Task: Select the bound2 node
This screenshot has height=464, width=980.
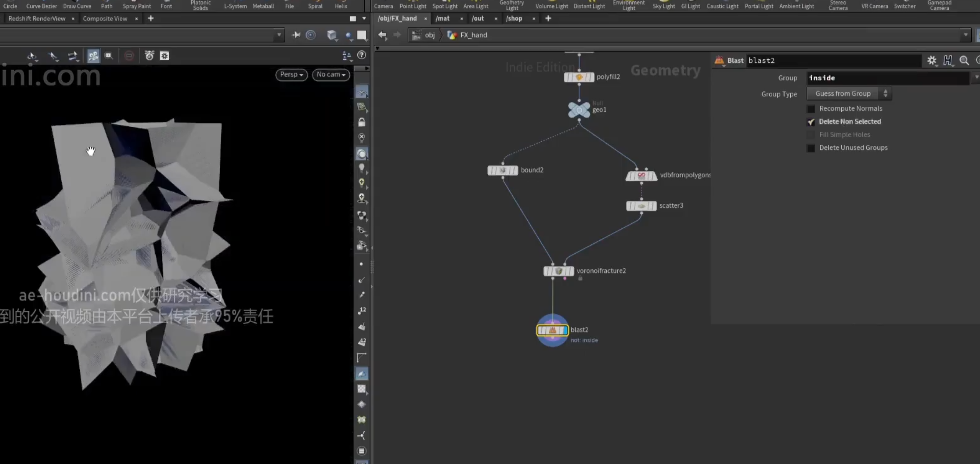Action: (503, 170)
